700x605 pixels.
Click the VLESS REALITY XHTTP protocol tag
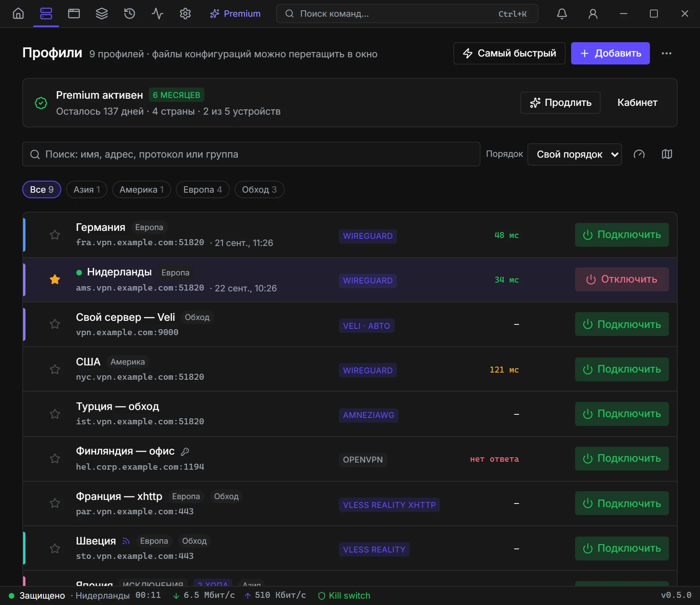pyautogui.click(x=389, y=505)
